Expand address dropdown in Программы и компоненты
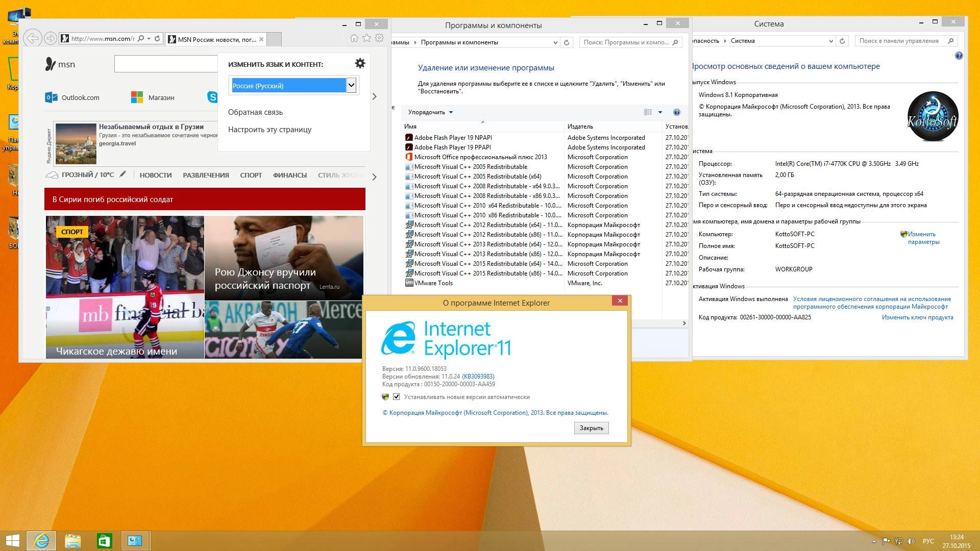 tap(555, 42)
